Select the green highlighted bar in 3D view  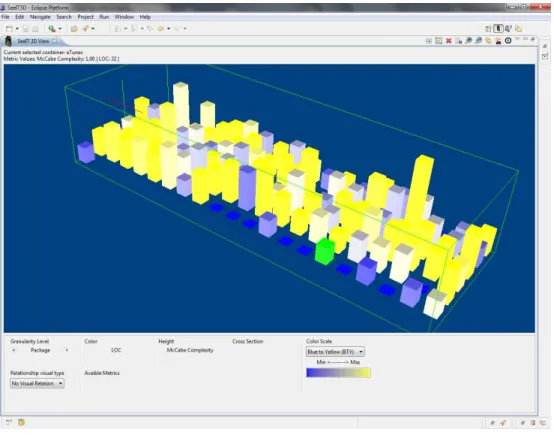point(325,251)
